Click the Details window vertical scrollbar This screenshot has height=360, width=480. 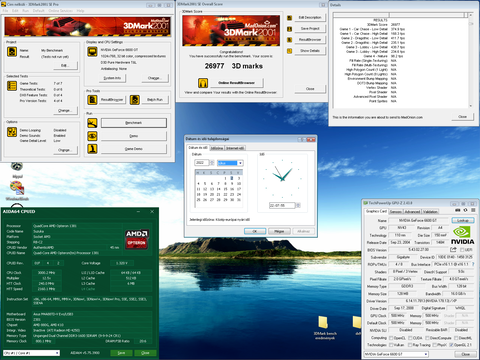[x=471, y=60]
